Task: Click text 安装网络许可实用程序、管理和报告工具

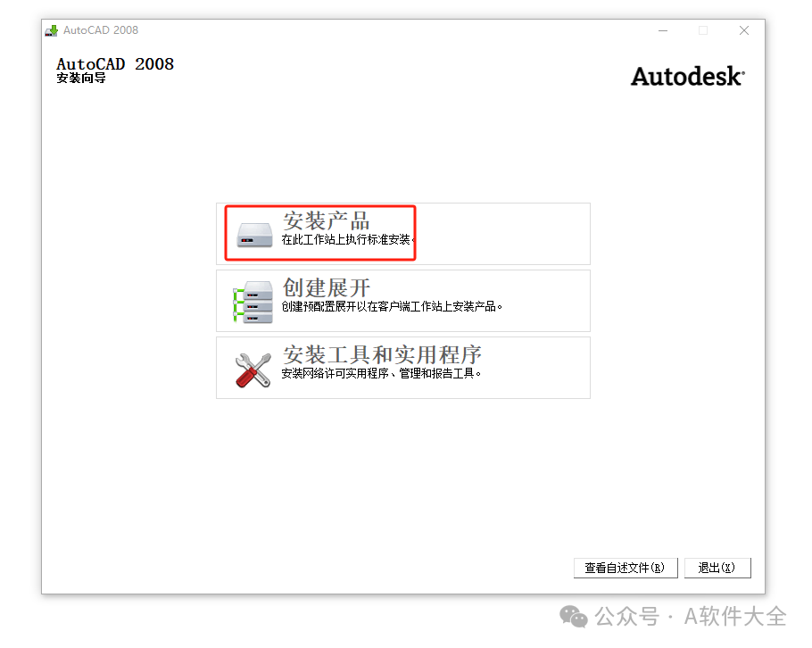Action: pos(381,373)
